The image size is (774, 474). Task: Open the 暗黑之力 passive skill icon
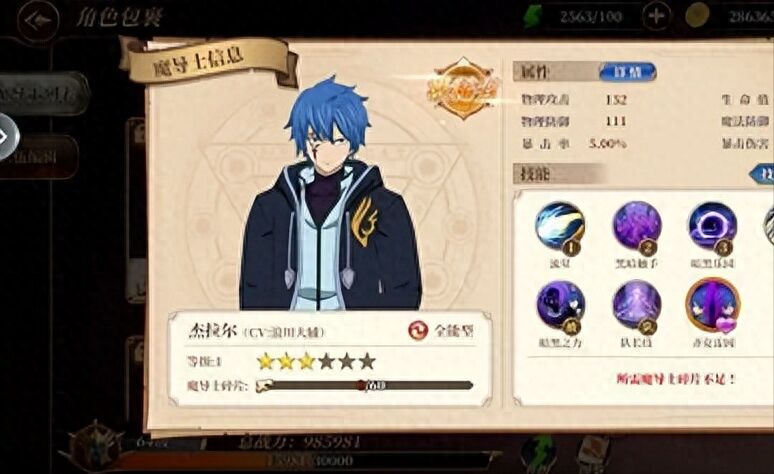tap(560, 306)
